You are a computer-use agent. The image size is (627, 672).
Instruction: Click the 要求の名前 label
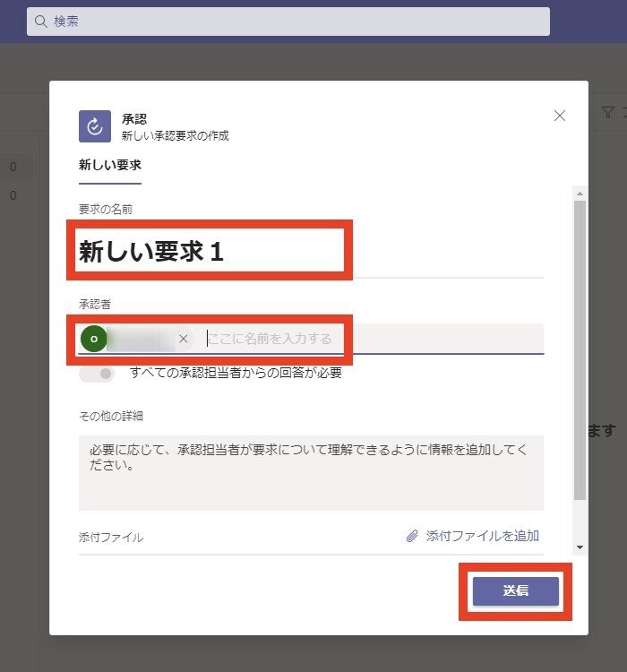coord(106,209)
